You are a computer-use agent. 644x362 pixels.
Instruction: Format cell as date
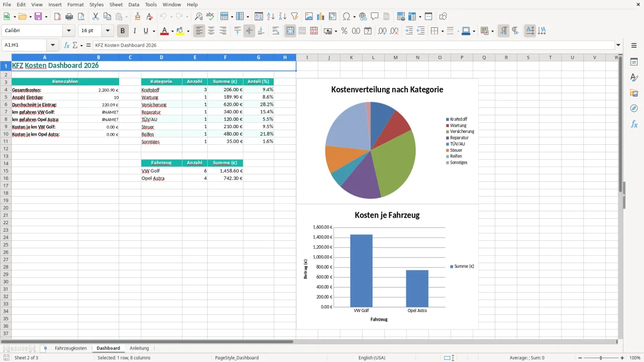tap(368, 31)
